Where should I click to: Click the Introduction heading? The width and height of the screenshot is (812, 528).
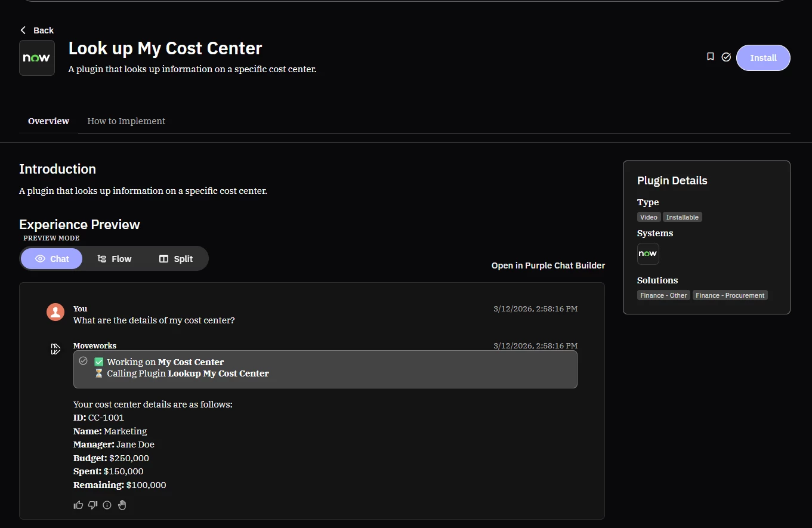tap(57, 169)
